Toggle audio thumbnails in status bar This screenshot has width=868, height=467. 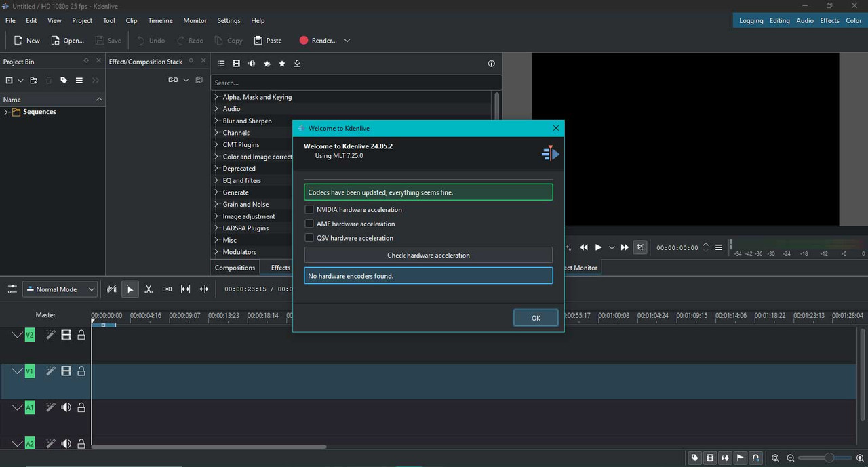tap(726, 458)
